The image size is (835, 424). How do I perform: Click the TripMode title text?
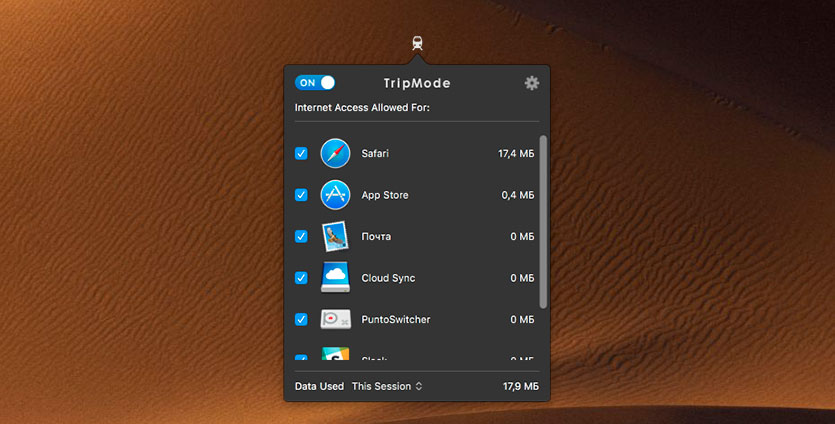point(417,83)
